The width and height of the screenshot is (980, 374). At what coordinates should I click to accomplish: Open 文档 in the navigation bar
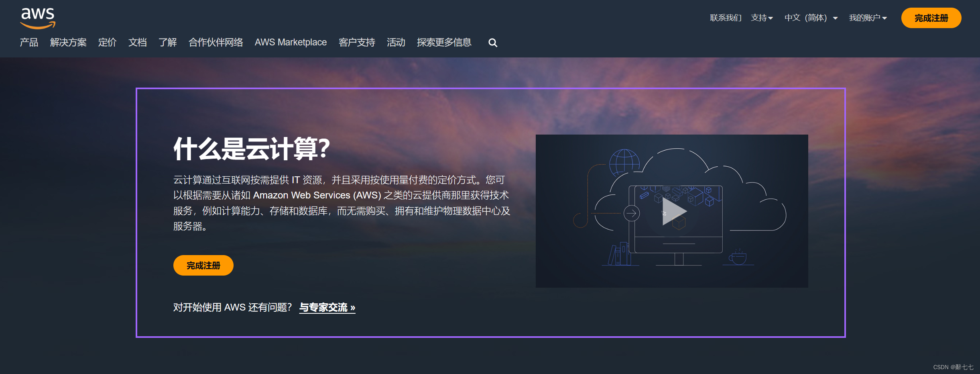[137, 43]
